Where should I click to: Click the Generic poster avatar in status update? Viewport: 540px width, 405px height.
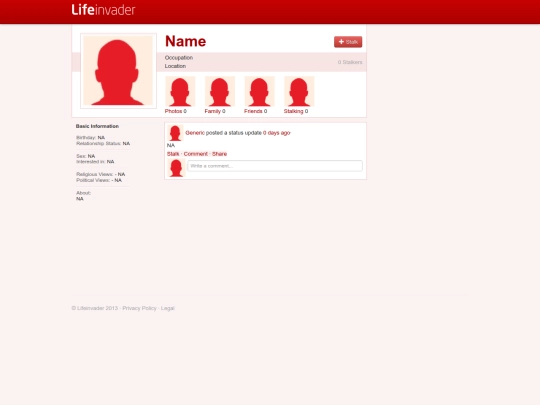tap(175, 133)
